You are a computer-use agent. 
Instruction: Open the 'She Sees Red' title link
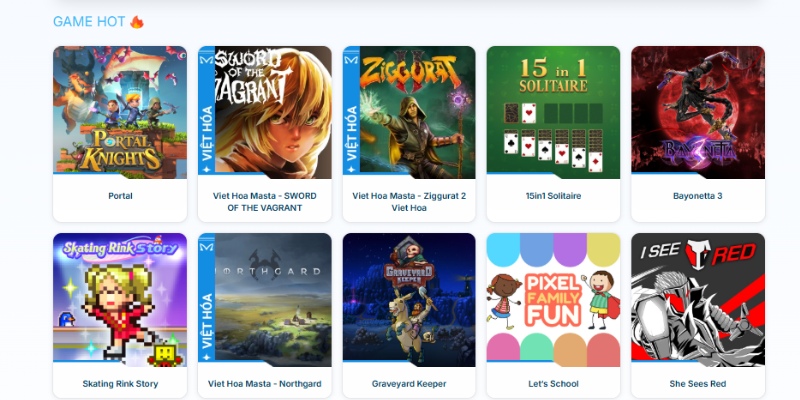pyautogui.click(x=698, y=384)
